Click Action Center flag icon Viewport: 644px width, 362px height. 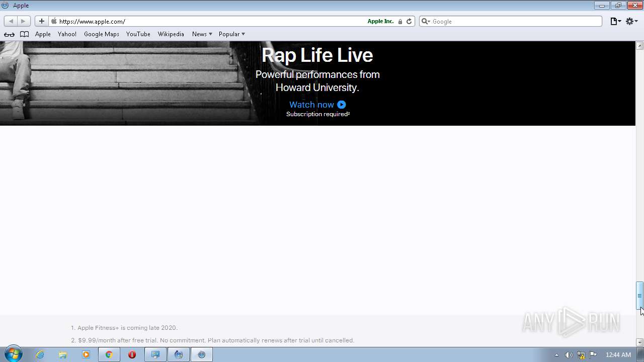click(x=593, y=354)
